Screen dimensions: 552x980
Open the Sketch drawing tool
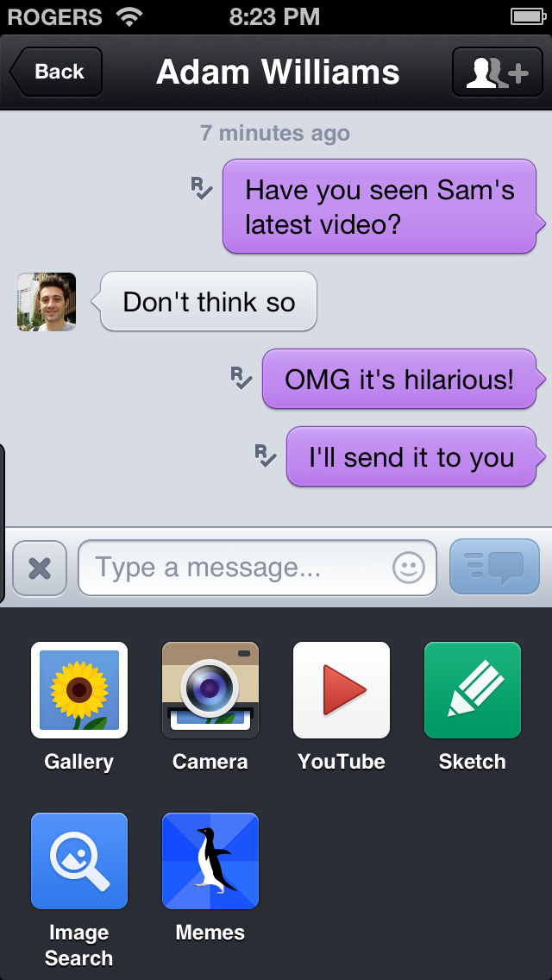pyautogui.click(x=473, y=691)
